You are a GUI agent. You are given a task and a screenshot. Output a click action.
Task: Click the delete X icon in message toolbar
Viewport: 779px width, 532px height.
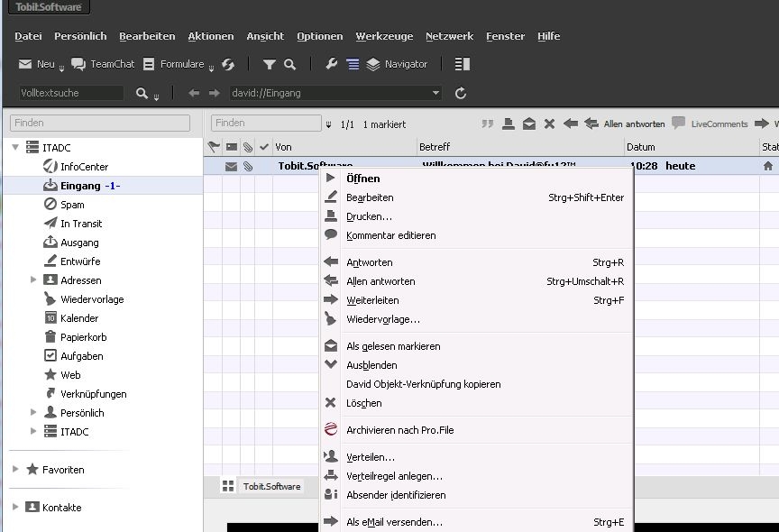coord(549,124)
